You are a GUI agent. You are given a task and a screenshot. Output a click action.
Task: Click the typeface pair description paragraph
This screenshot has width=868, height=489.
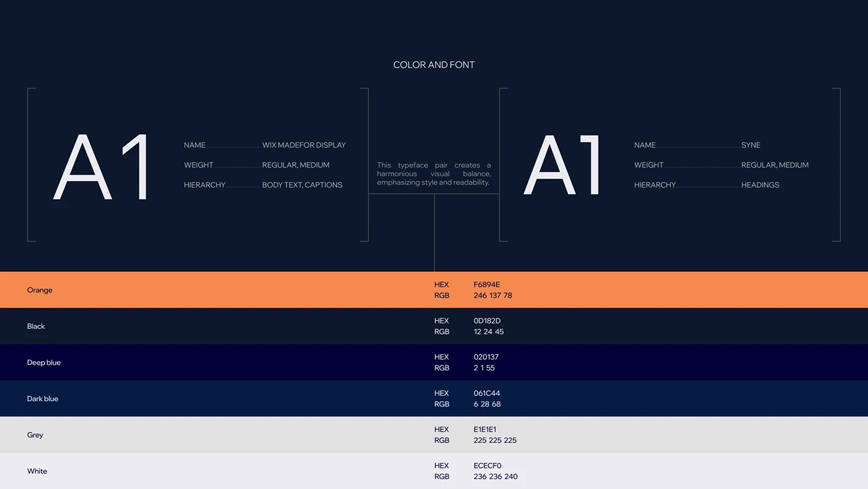point(433,174)
